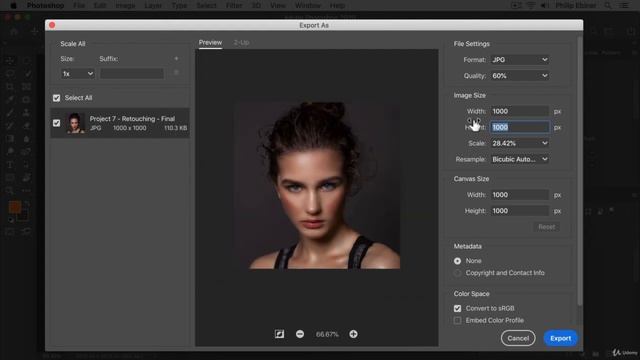
Task: Click the Suffix text field
Action: pyautogui.click(x=132, y=74)
